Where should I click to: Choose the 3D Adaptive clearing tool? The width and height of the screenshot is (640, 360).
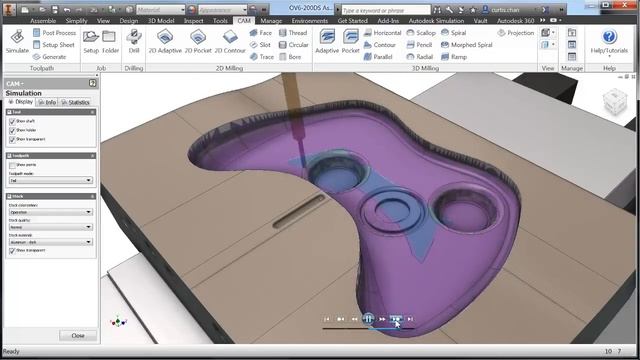click(x=327, y=42)
